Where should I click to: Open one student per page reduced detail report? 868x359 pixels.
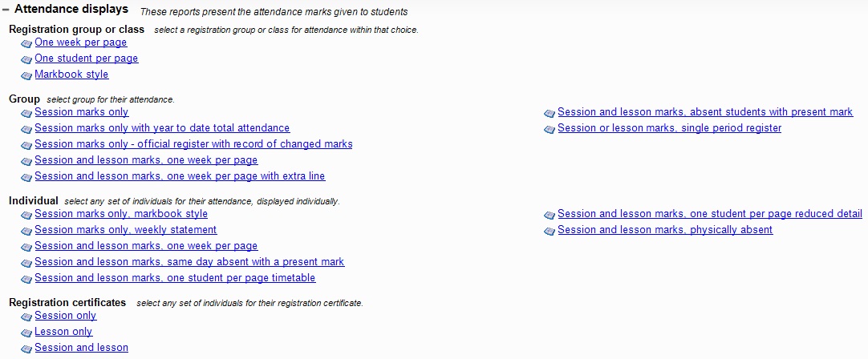710,213
